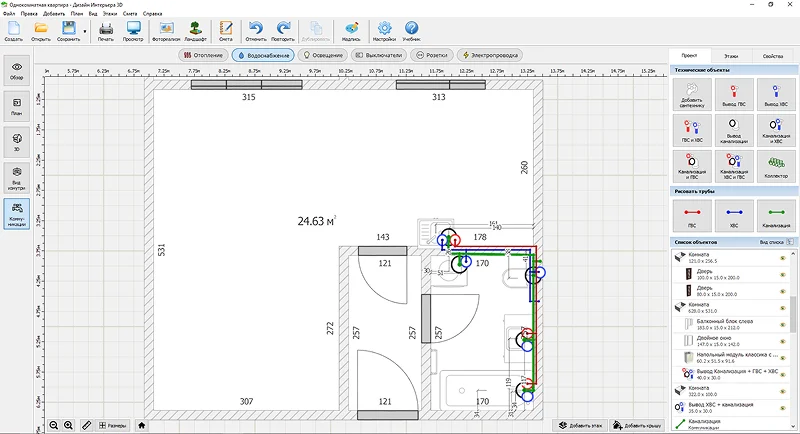Open the Добавить menu

point(54,14)
